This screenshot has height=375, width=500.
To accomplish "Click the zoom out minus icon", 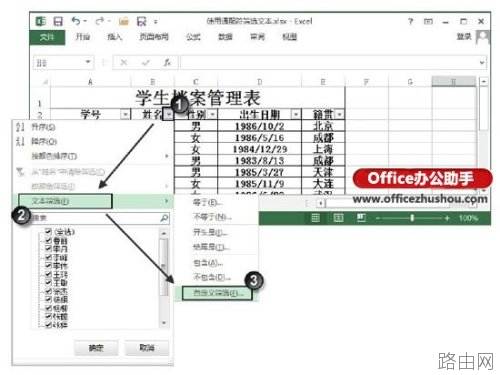I will click(378, 218).
